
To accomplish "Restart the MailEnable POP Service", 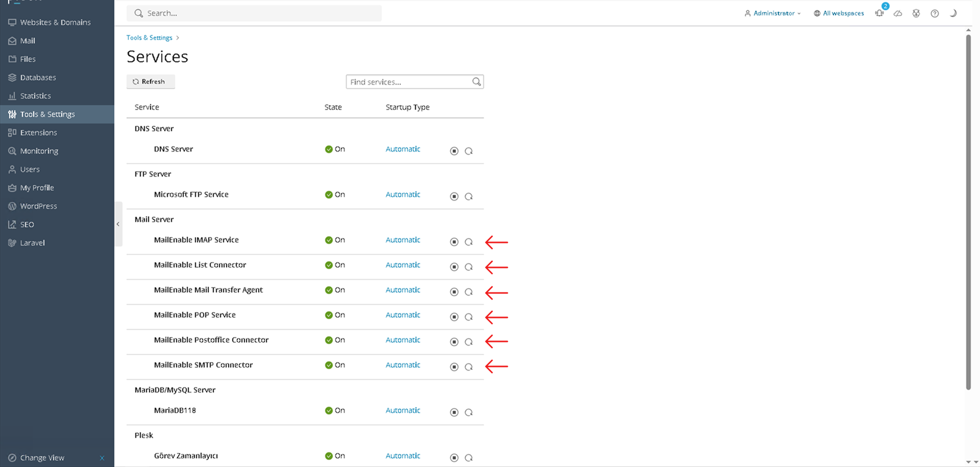I will [469, 317].
